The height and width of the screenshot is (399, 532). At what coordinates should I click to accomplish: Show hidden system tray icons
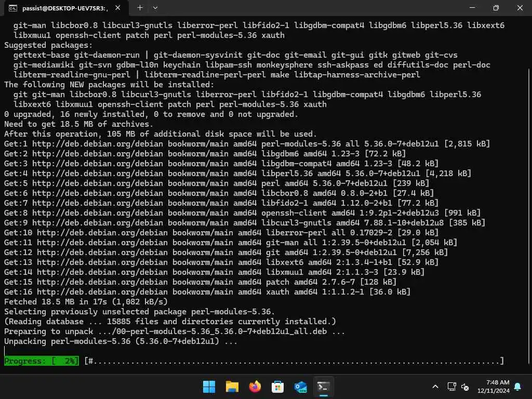pyautogui.click(x=435, y=387)
